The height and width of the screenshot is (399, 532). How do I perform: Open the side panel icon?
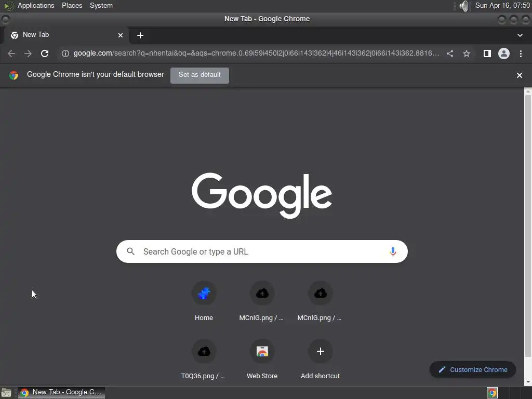coord(487,54)
